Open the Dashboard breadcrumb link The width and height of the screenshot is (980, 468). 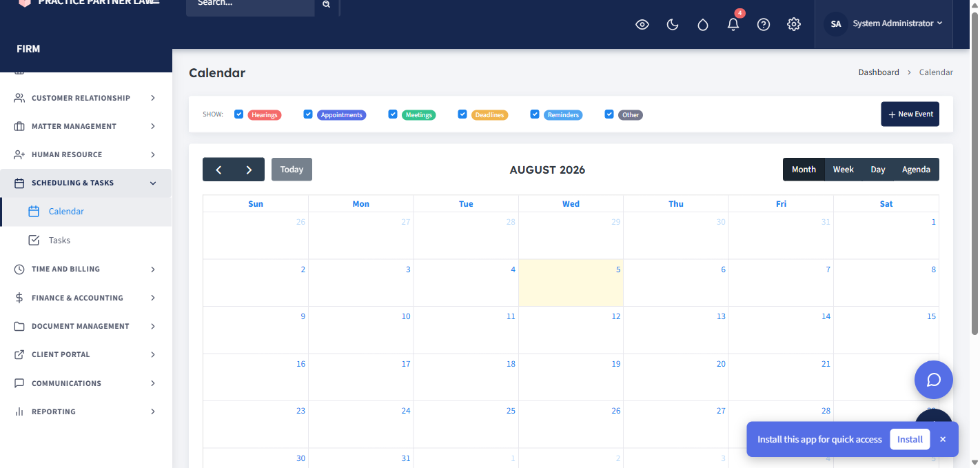coord(879,72)
